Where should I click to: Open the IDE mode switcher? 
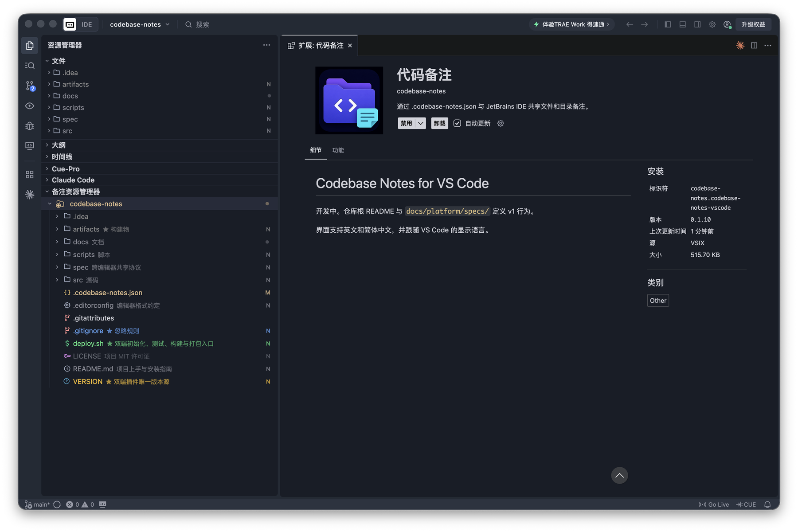(x=80, y=24)
